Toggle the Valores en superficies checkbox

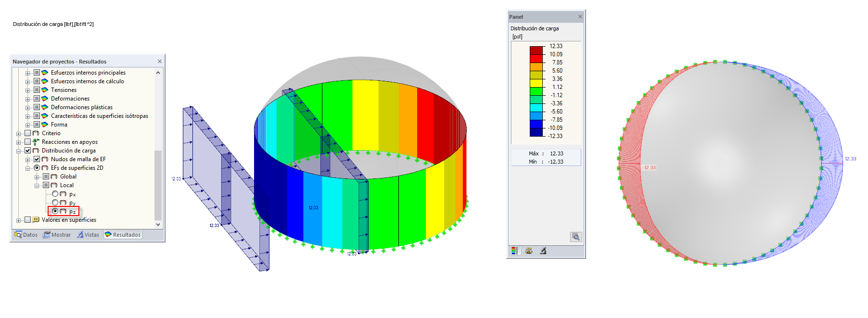click(27, 220)
